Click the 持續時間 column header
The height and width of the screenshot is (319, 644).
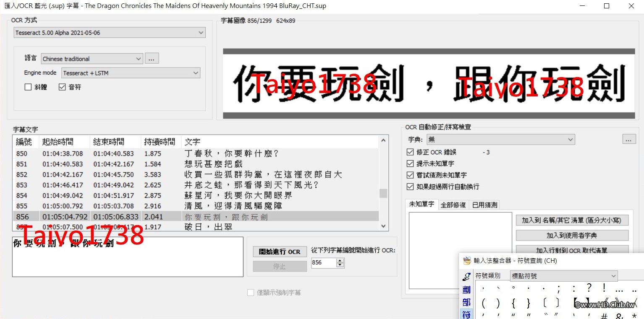pyautogui.click(x=161, y=142)
